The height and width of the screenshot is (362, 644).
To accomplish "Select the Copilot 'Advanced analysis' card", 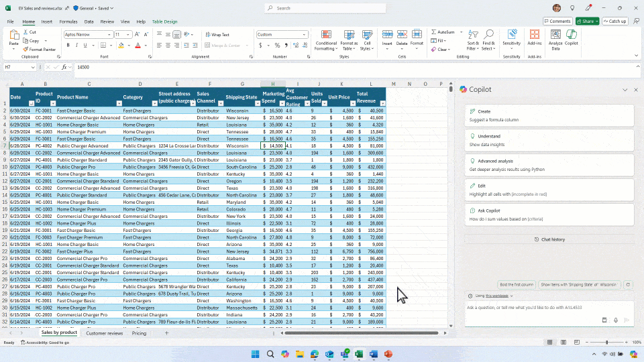I will tap(549, 165).
